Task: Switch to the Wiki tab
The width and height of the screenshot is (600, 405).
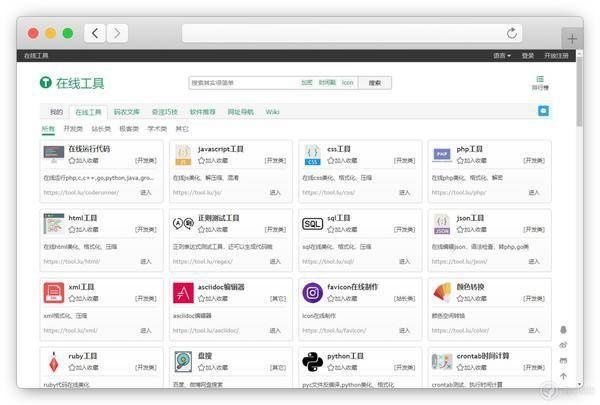Action: click(272, 112)
